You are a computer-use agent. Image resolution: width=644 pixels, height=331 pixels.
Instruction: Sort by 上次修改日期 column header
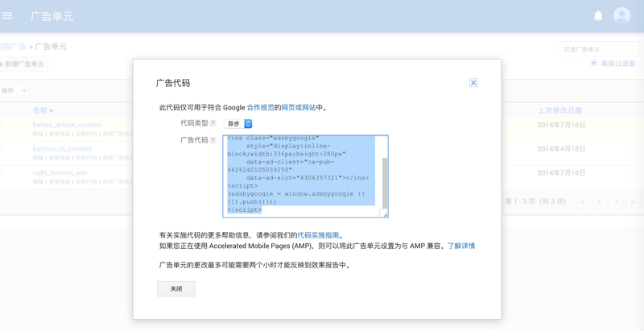(x=559, y=110)
